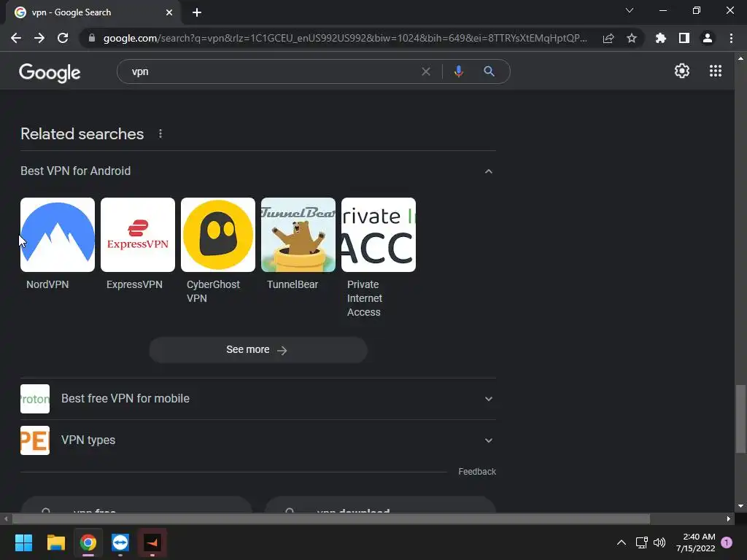Open Google quick settings gear
Image resolution: width=747 pixels, height=560 pixels.
point(682,71)
